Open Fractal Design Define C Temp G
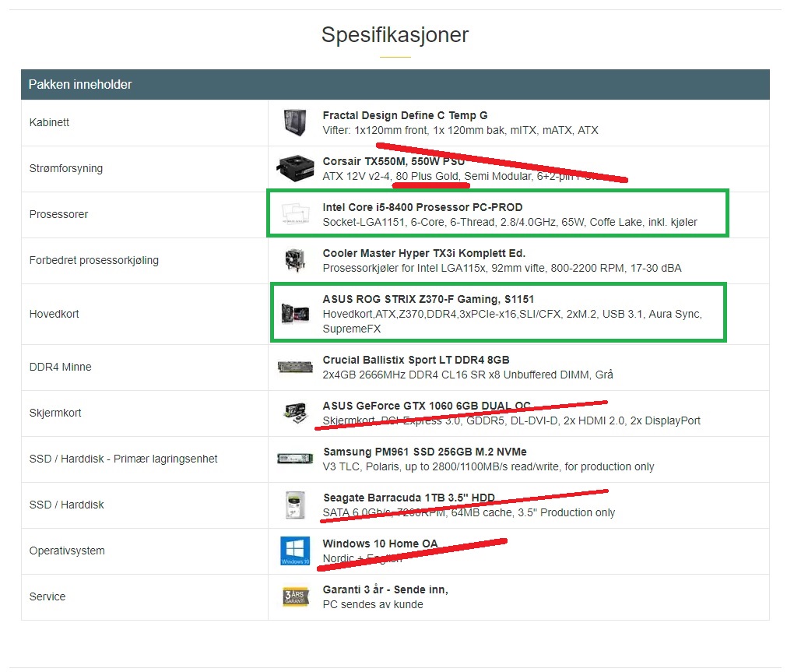The width and height of the screenshot is (787, 672). (405, 115)
